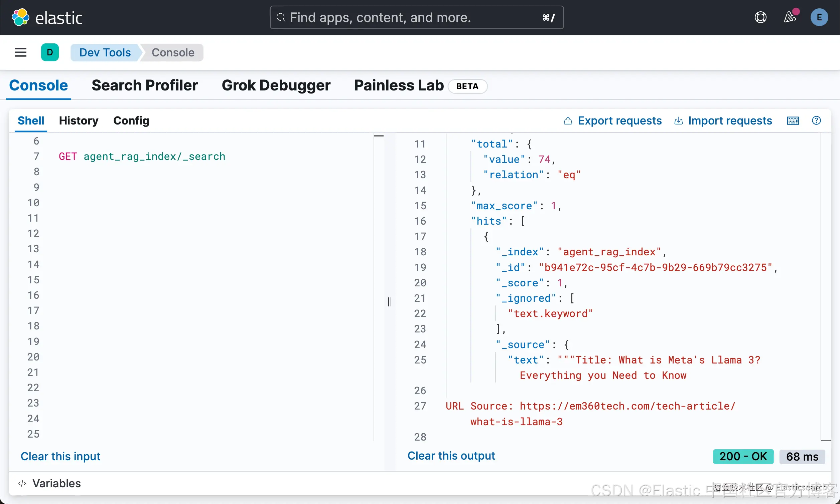840x504 pixels.
Task: Show keyboard shortcuts icon
Action: 793,120
